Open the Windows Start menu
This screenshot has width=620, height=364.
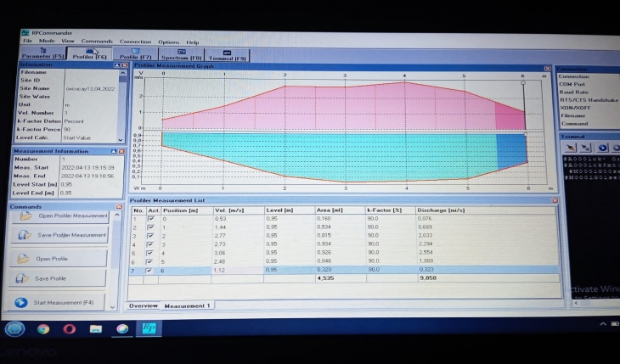pyautogui.click(x=15, y=329)
